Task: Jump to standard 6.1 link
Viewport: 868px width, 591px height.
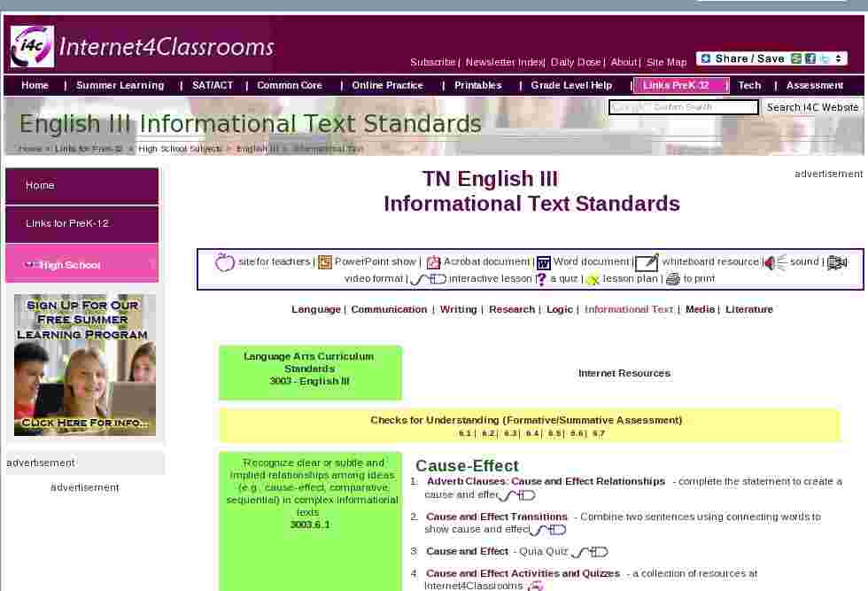Action: [465, 433]
